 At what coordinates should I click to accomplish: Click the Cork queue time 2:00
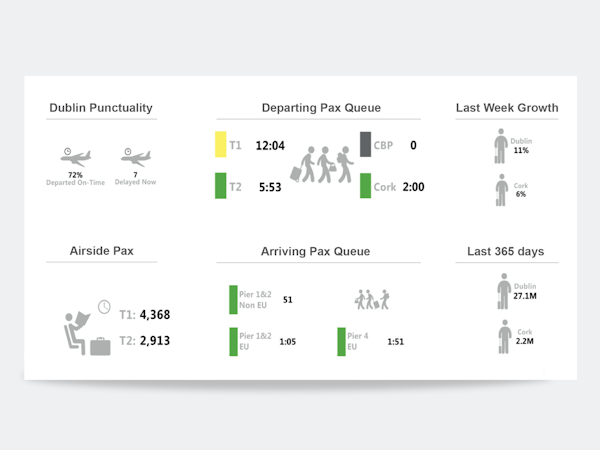(413, 187)
